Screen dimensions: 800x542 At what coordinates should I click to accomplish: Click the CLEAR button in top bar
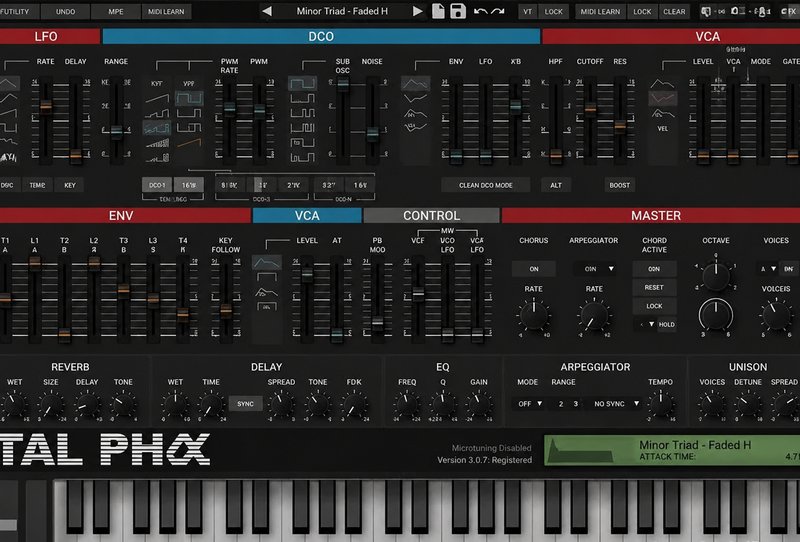674,11
